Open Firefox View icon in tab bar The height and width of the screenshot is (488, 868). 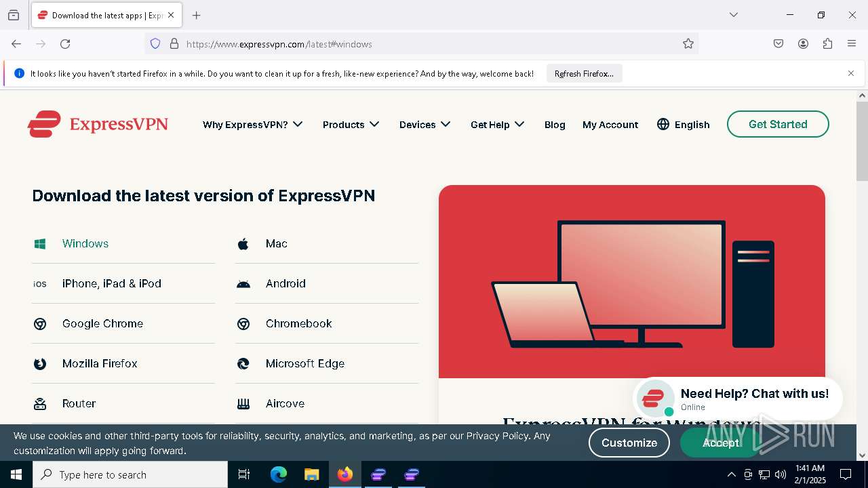14,15
